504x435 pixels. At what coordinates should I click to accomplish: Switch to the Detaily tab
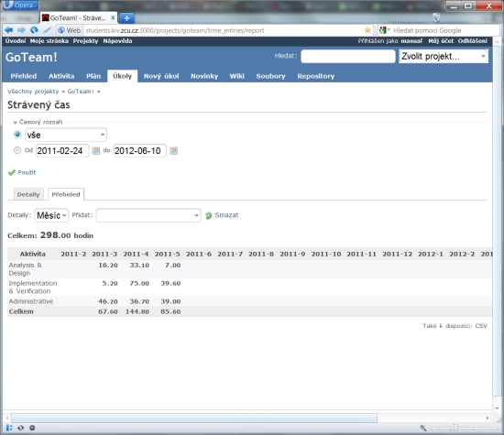click(28, 194)
